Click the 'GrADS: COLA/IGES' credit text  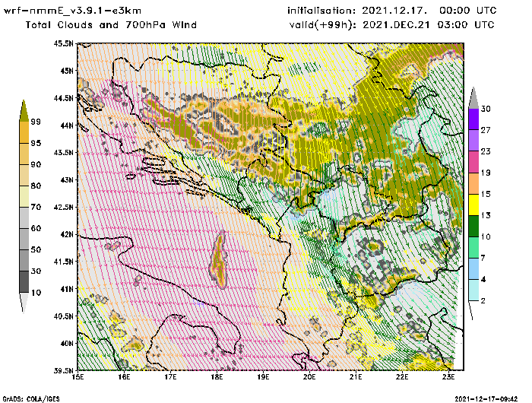[31, 399]
